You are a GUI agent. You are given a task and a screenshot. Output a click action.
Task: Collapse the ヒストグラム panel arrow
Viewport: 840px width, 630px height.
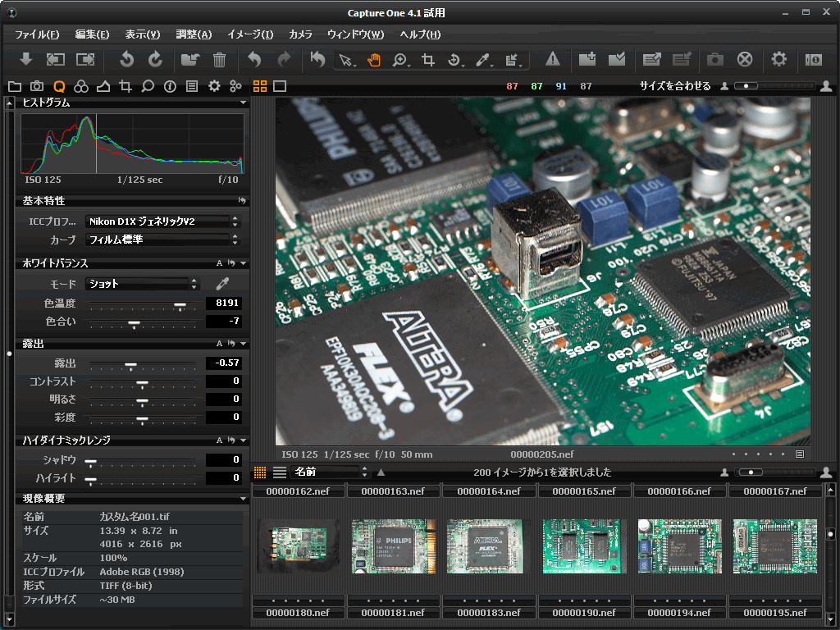coord(243,103)
